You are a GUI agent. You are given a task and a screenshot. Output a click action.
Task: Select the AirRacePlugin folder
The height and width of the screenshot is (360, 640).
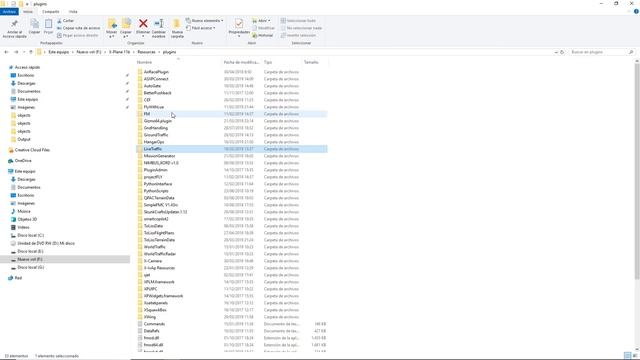pos(156,72)
